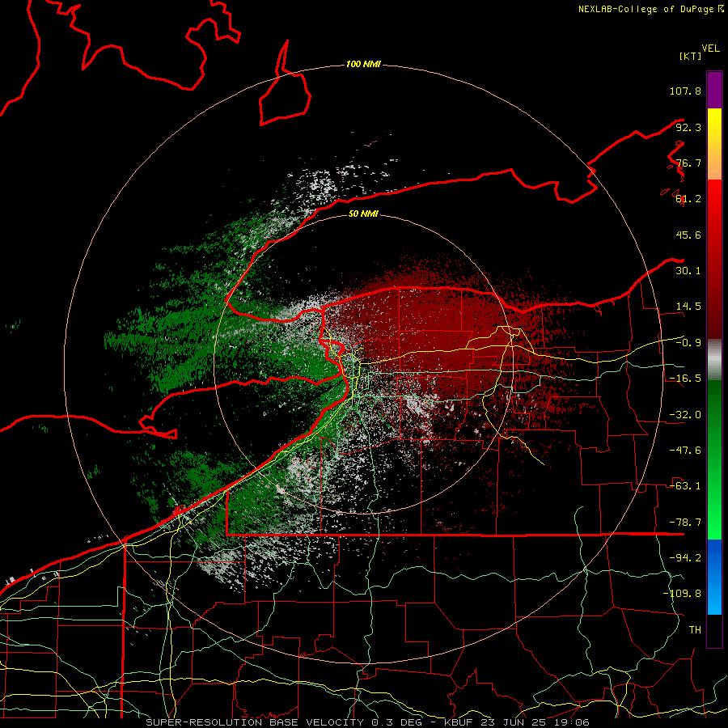This screenshot has height=728, width=728.
Task: Click the -78.7 velocity scale value
Action: 685,523
